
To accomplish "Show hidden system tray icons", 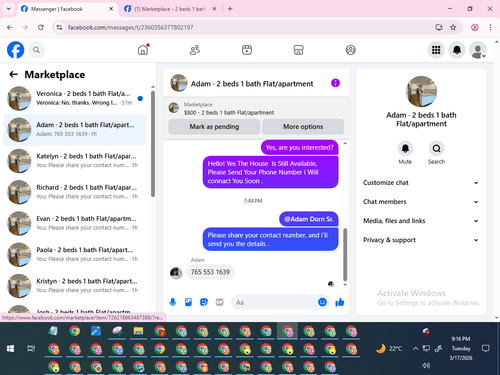I will pyautogui.click(x=415, y=349).
